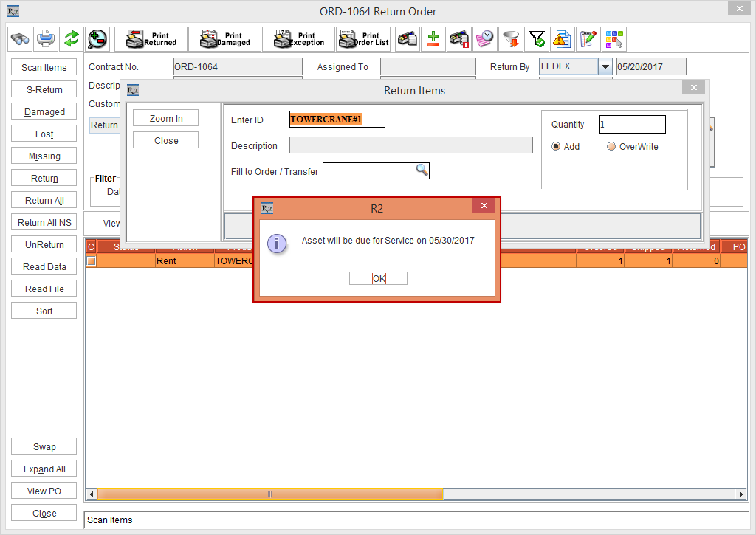The width and height of the screenshot is (756, 535).
Task: Click the funnel filter icon with arrow
Action: point(510,38)
